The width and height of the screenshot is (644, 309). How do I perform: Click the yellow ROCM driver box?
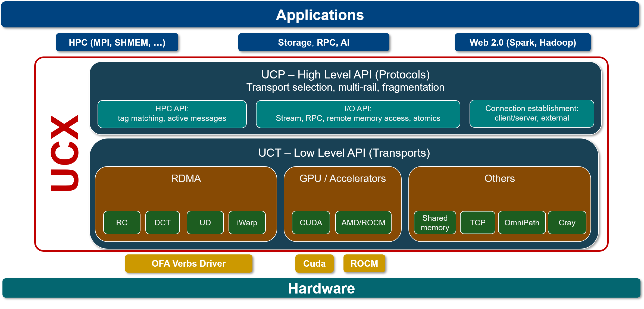[364, 263]
